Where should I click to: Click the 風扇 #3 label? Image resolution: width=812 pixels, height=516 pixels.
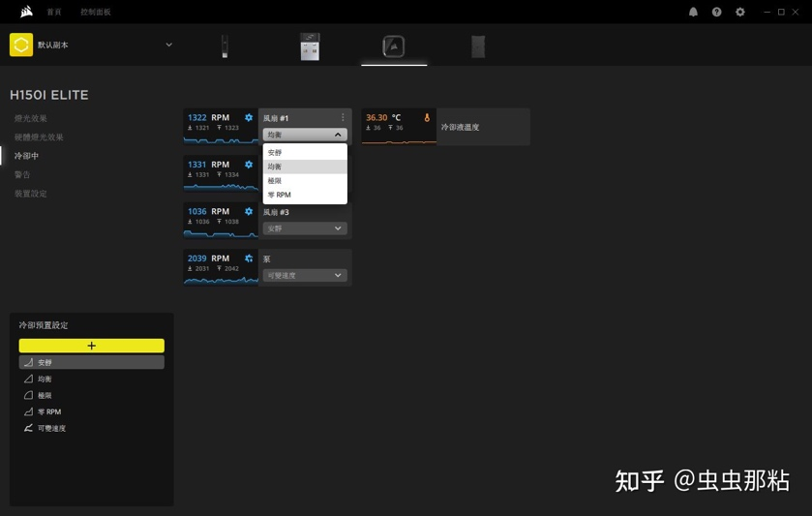coord(276,212)
